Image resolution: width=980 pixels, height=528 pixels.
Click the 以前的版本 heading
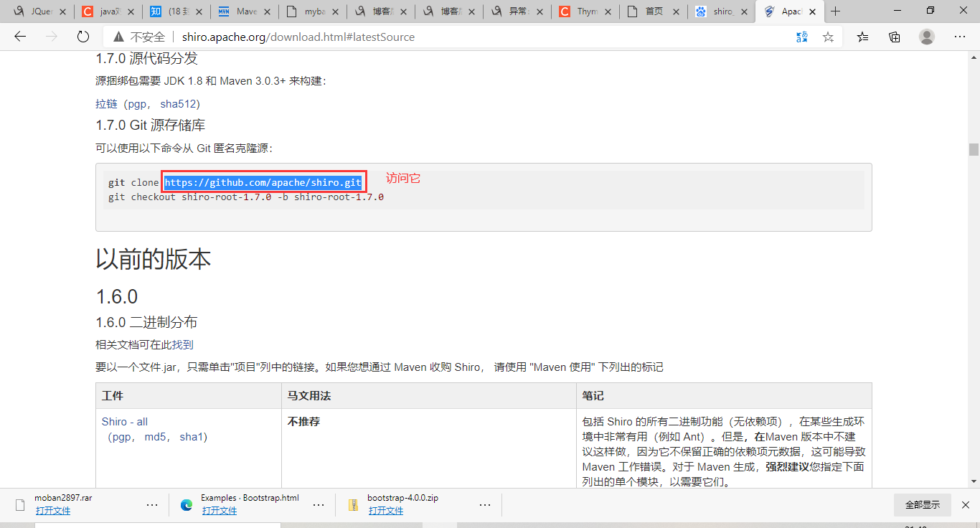click(154, 259)
